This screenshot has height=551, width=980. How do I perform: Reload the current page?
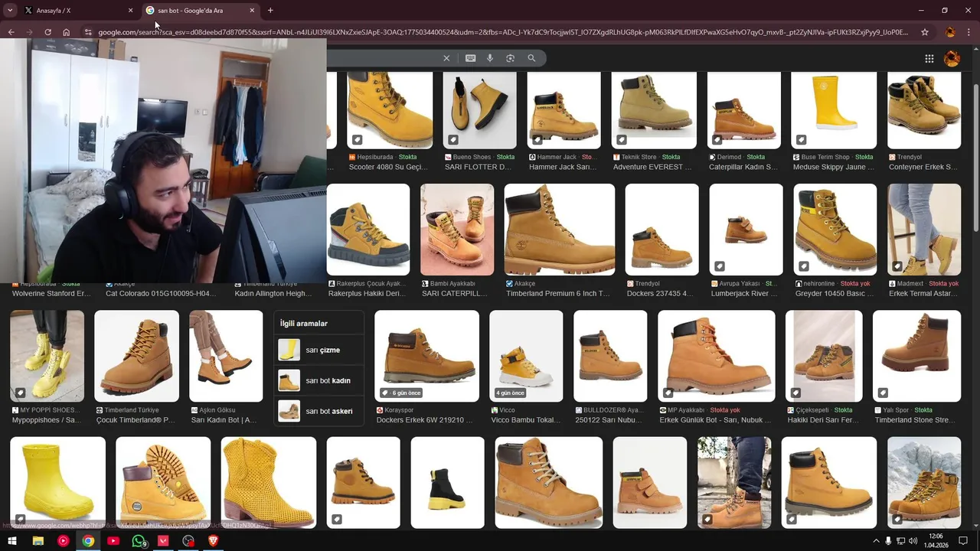point(47,32)
